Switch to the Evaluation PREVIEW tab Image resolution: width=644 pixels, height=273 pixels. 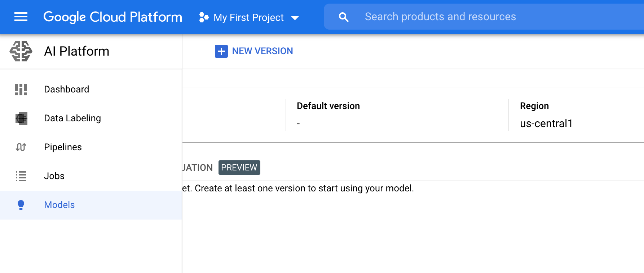[x=221, y=168]
